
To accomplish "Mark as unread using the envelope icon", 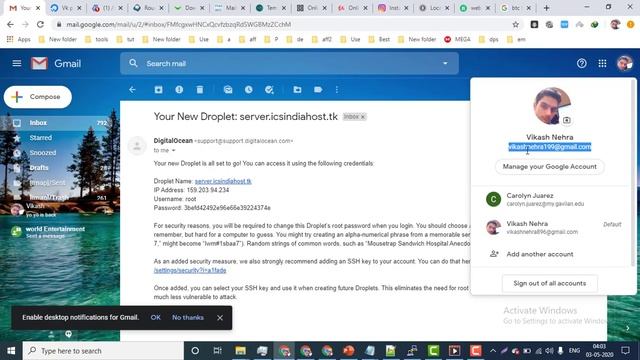I will (228, 90).
